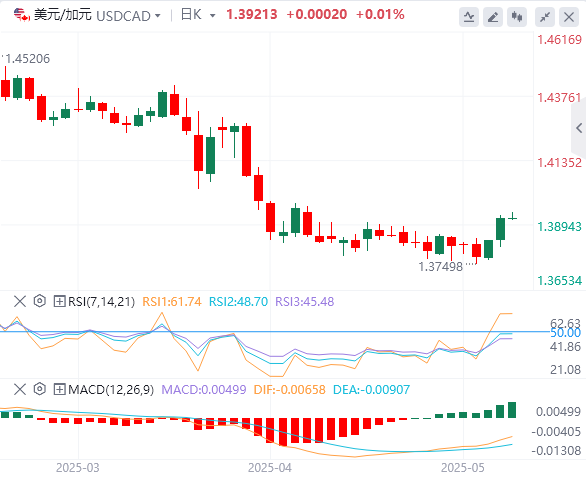This screenshot has height=481, width=586.
Task: Click the 2025-03 date axis label
Action: pos(78,468)
